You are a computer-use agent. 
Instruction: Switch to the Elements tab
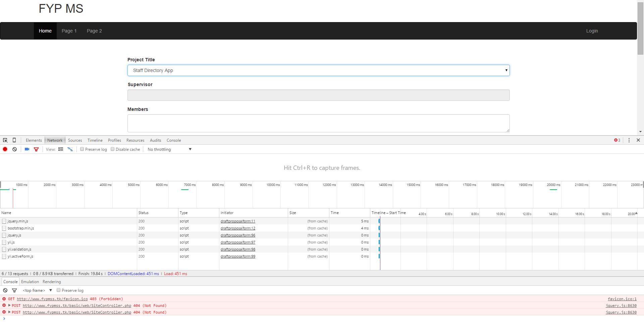34,140
